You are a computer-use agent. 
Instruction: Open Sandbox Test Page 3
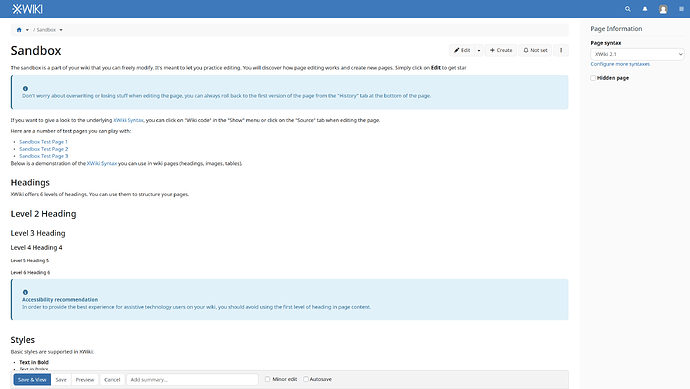tap(44, 156)
